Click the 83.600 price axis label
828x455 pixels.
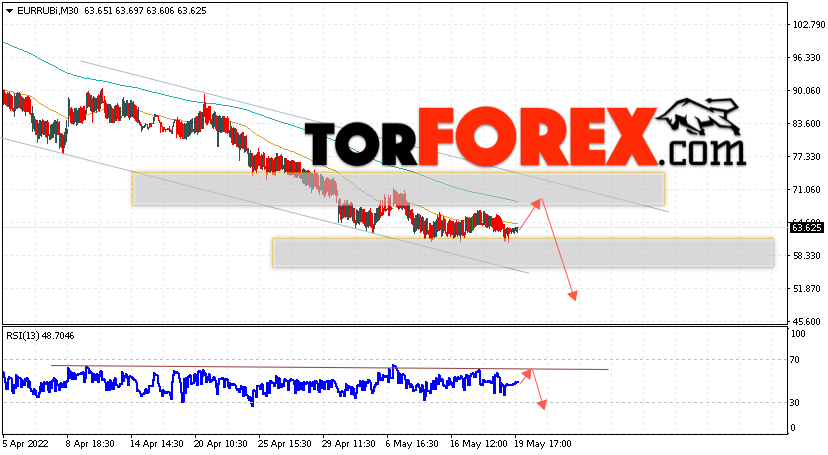(x=806, y=124)
